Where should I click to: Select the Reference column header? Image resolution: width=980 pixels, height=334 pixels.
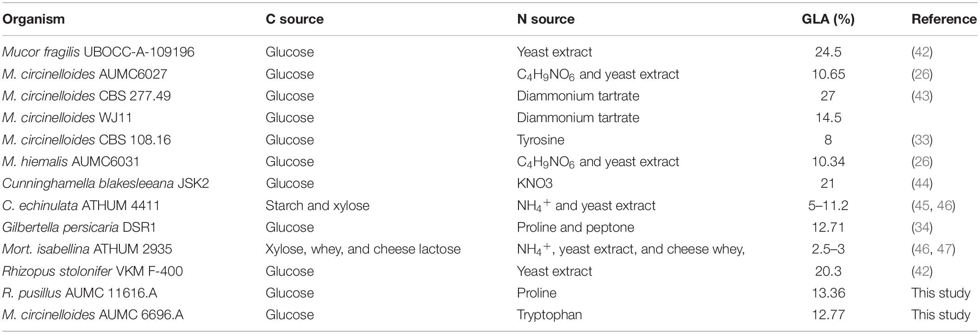tap(944, 19)
